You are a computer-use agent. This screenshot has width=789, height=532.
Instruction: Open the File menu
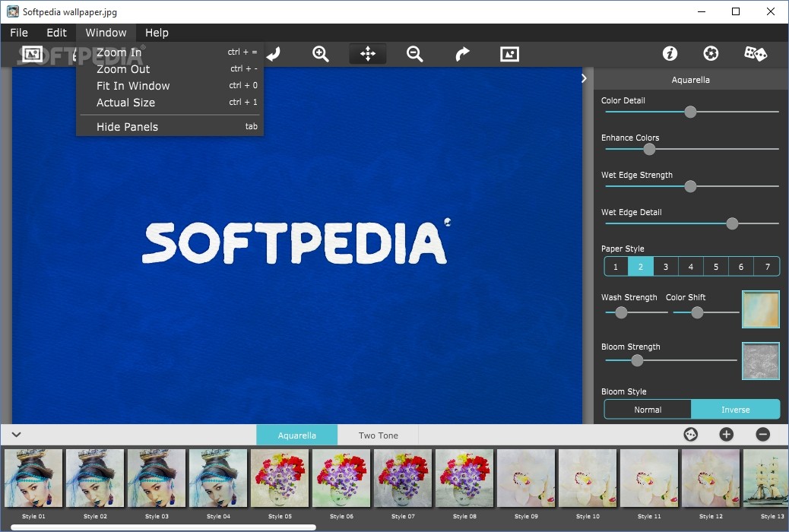click(19, 33)
